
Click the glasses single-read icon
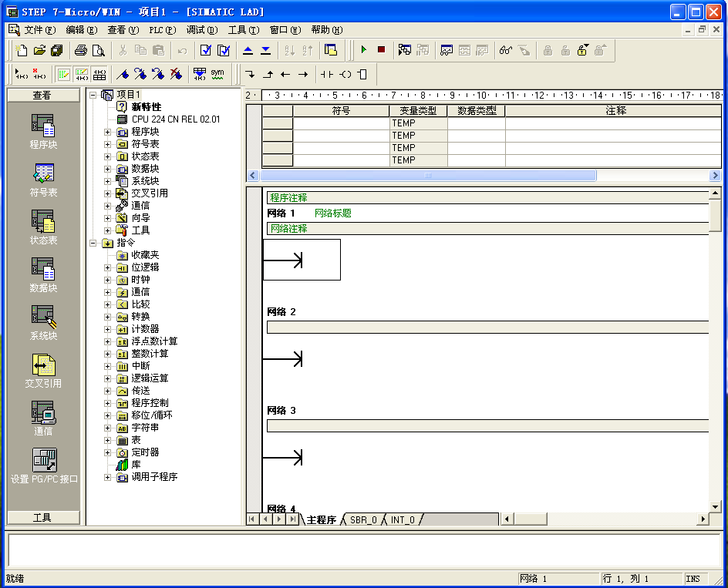[506, 49]
